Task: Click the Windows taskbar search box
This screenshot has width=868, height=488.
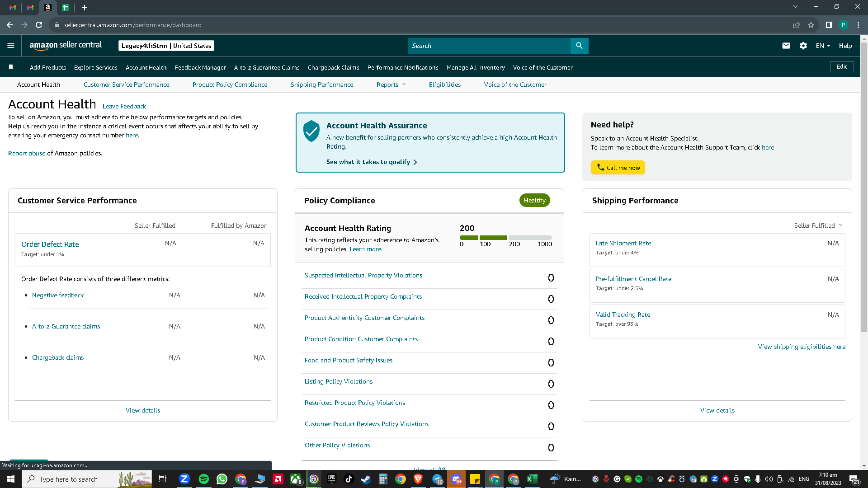Action: [88, 479]
